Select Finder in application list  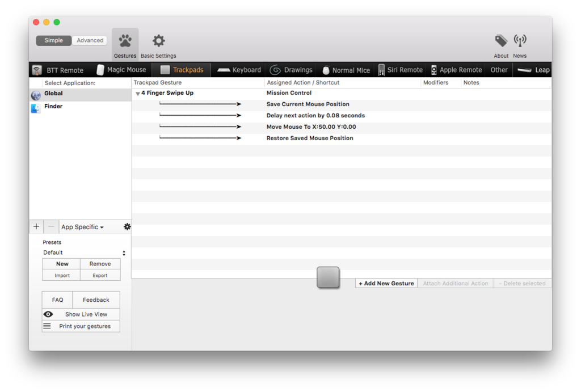coord(81,107)
